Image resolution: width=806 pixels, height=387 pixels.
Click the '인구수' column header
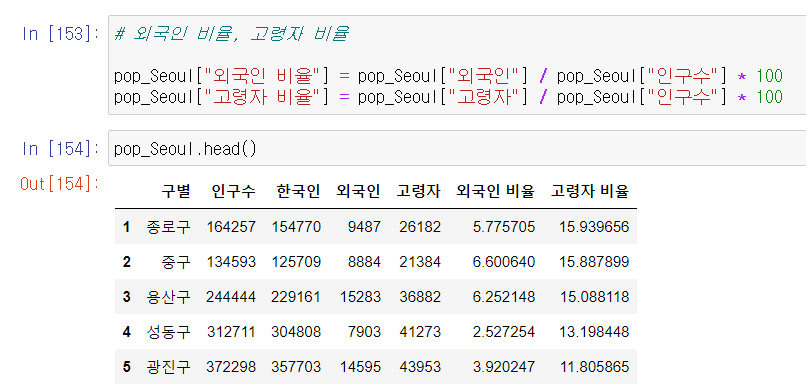pos(233,192)
